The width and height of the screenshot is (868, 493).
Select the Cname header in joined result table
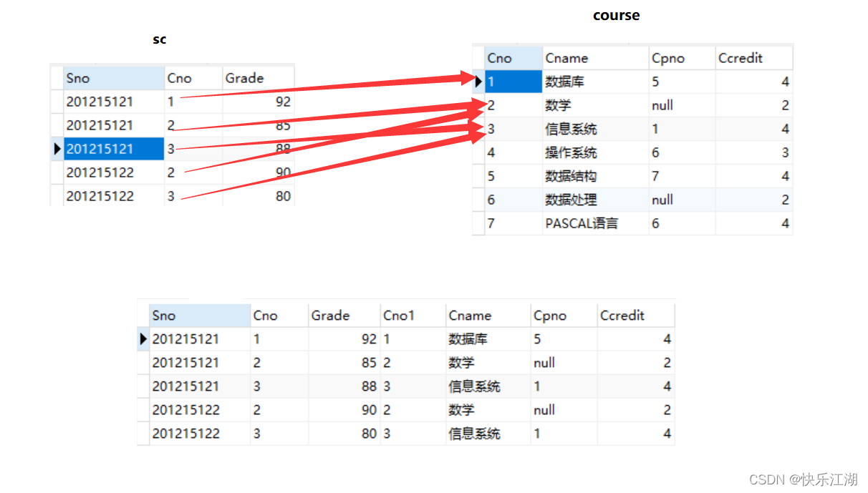pos(488,316)
